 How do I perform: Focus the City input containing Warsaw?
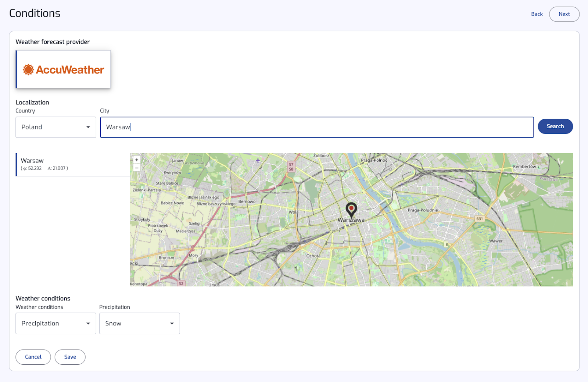pos(317,127)
